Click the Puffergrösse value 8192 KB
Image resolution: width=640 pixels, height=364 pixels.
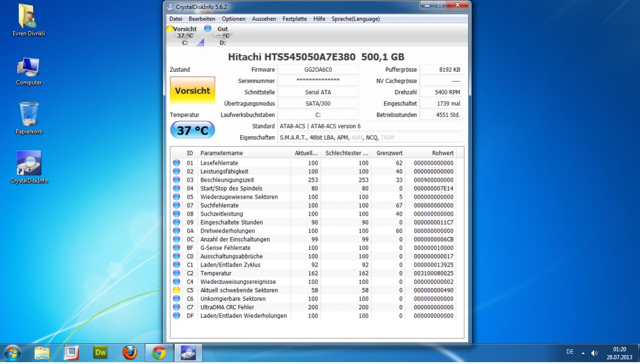pos(441,69)
